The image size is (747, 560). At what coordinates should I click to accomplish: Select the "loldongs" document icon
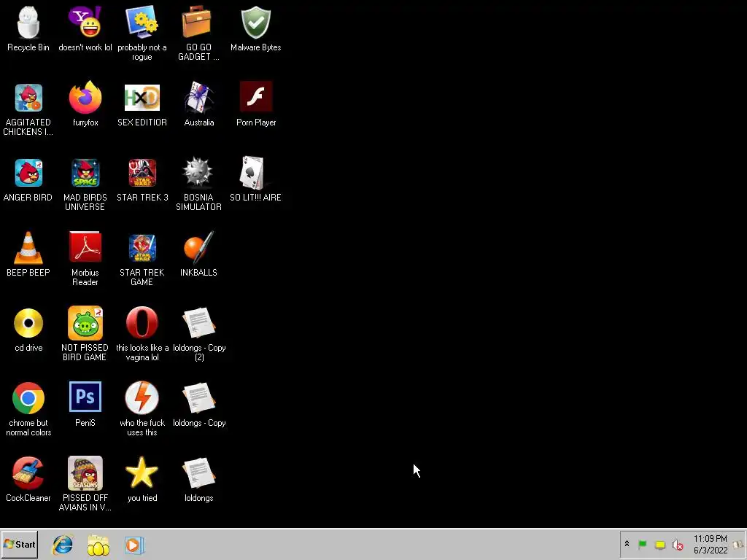click(x=198, y=472)
